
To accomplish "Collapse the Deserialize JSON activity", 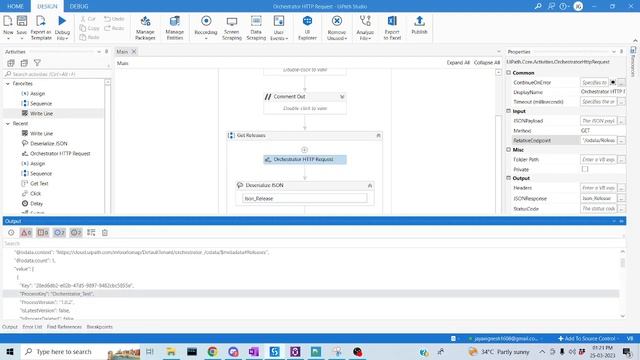I will (x=370, y=186).
